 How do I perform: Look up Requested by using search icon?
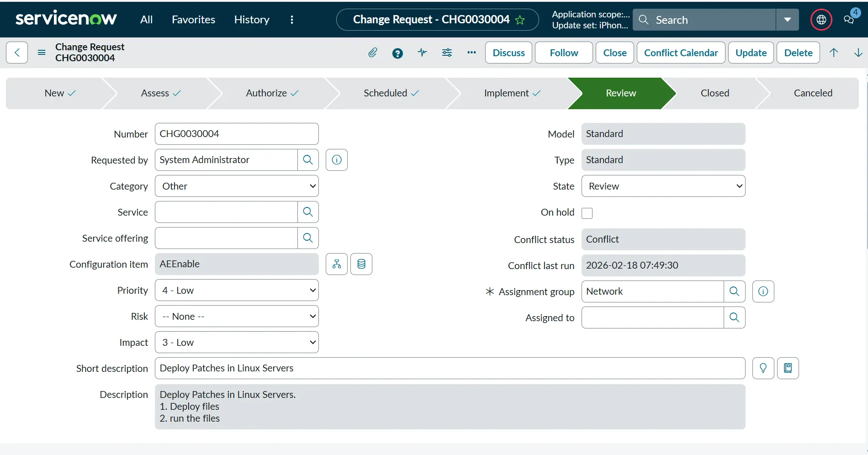pos(308,160)
